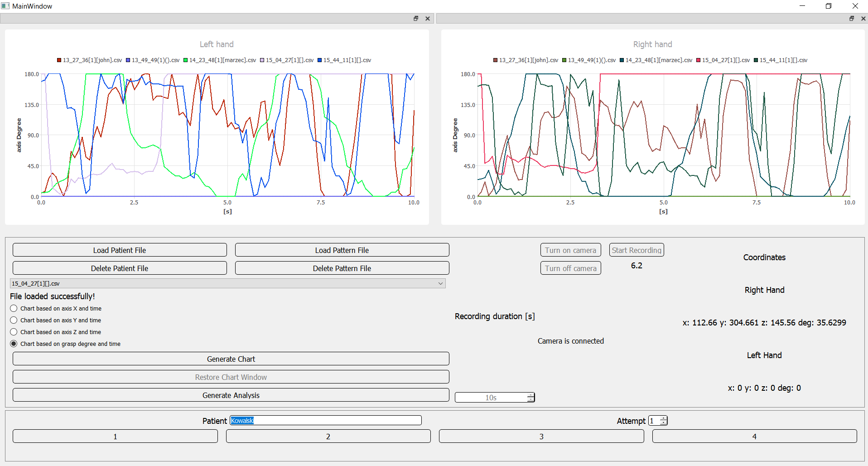Click the File loaded successfully! status text

(x=53, y=296)
